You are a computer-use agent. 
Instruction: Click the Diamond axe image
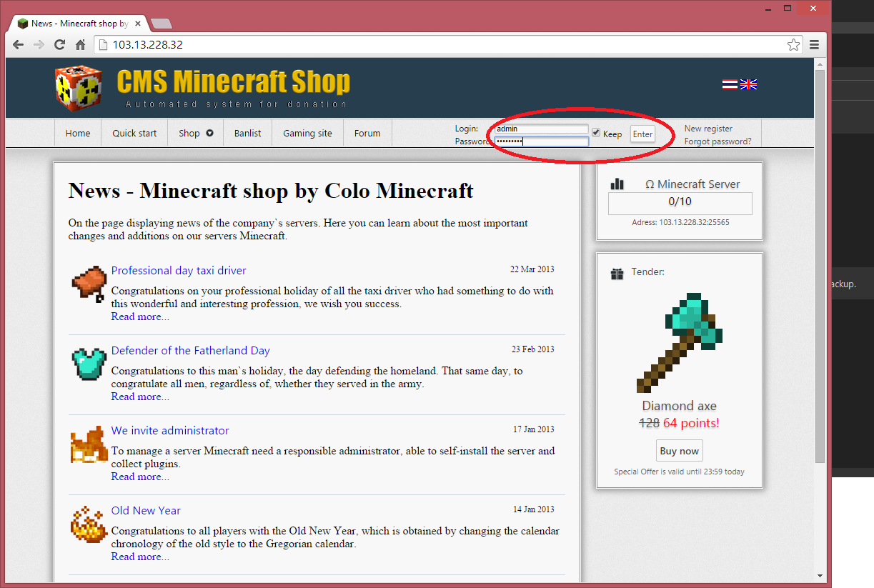point(679,342)
